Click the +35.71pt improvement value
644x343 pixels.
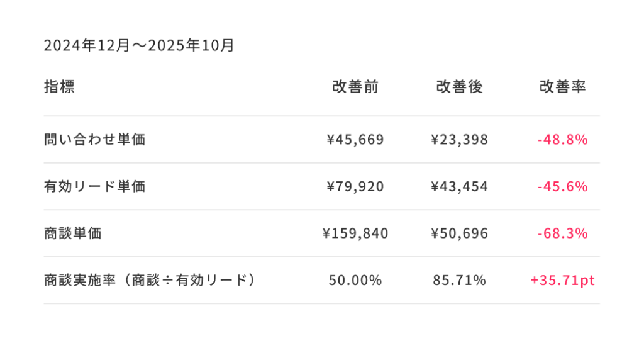point(563,281)
